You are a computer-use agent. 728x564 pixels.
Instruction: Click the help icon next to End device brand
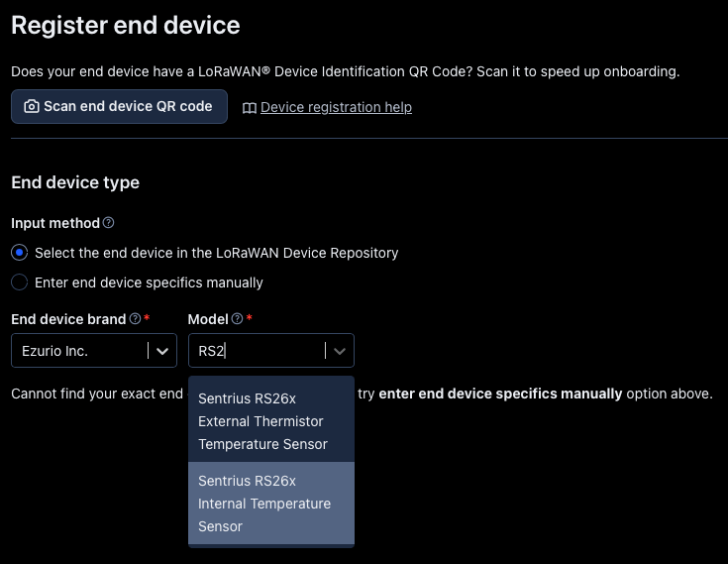[135, 319]
